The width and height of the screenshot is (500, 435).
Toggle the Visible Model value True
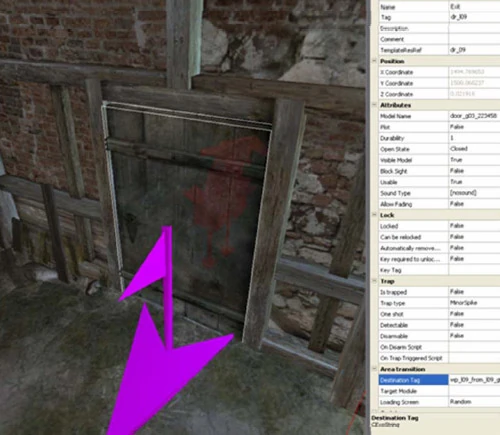(x=474, y=160)
